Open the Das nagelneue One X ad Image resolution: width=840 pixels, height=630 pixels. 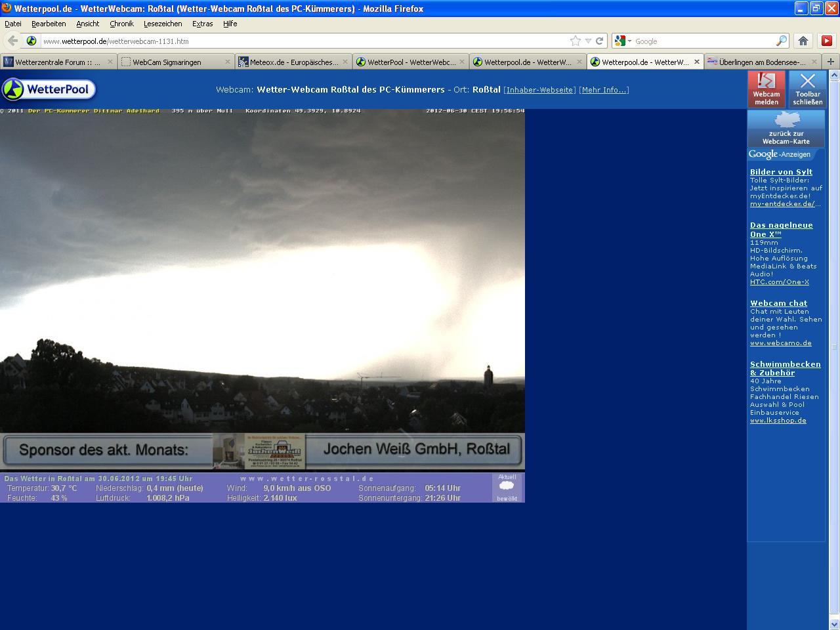pos(781,229)
